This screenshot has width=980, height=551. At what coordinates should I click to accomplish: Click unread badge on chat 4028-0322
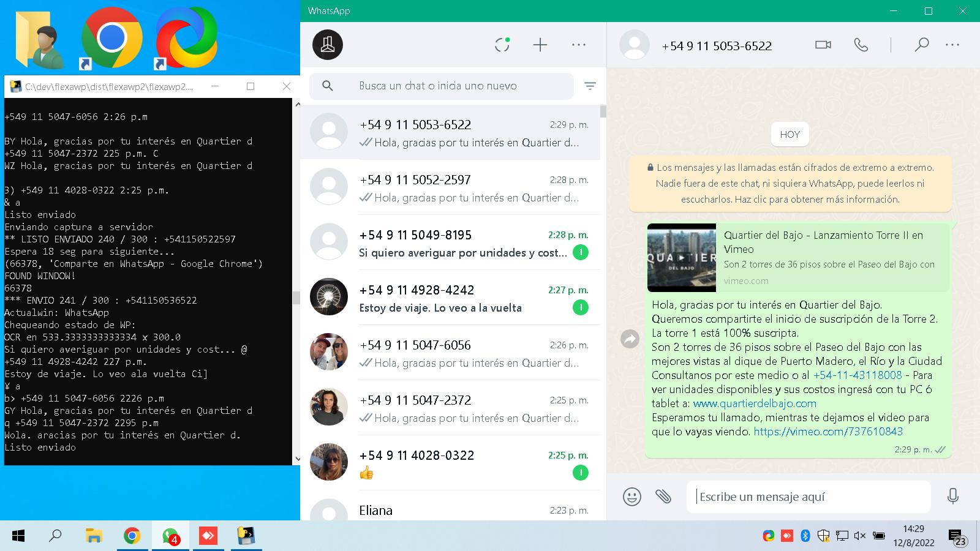580,473
